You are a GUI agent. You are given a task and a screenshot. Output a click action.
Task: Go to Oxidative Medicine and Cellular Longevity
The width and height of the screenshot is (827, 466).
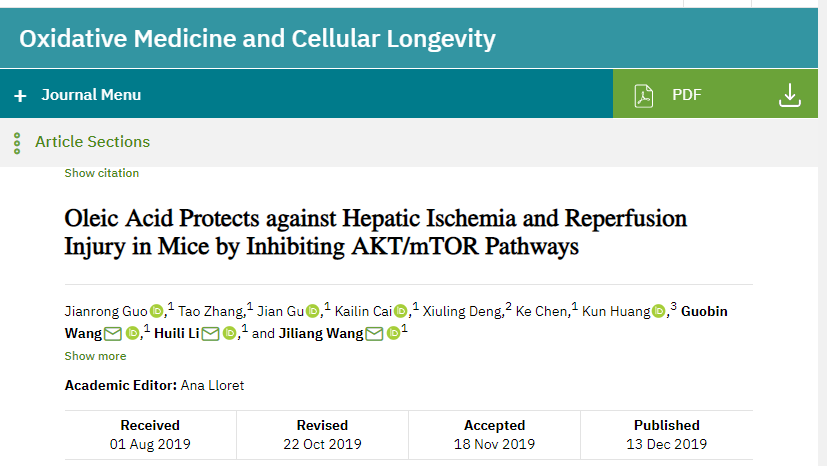[257, 39]
